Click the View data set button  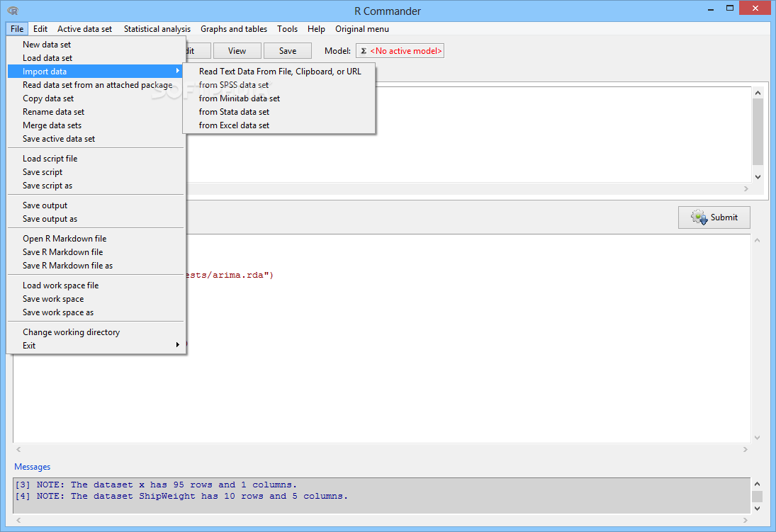[237, 51]
